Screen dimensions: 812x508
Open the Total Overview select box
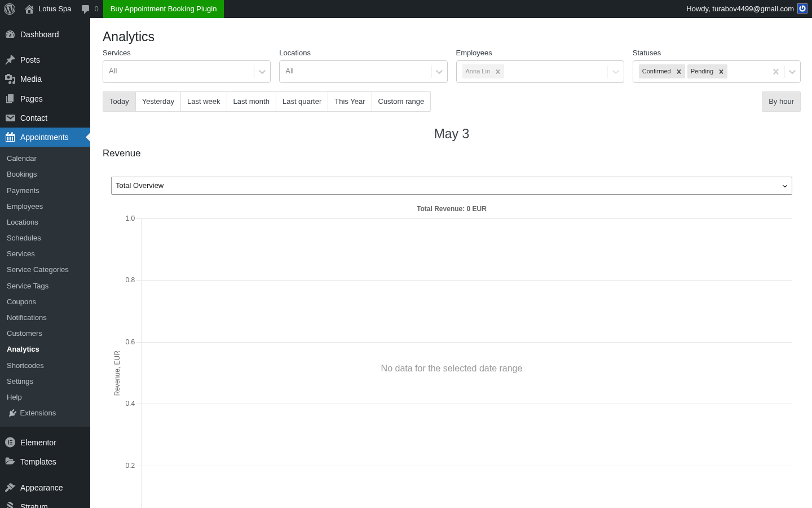click(452, 186)
